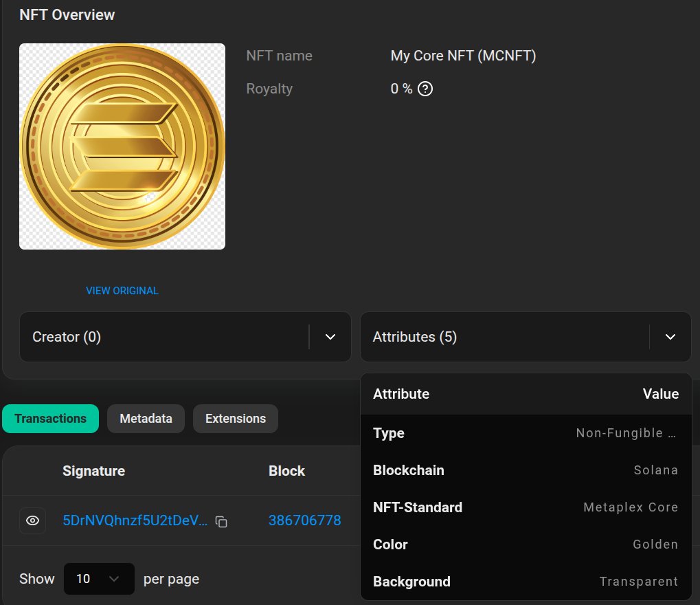The width and height of the screenshot is (700, 605).
Task: Switch to the Transactions tab
Action: point(50,419)
